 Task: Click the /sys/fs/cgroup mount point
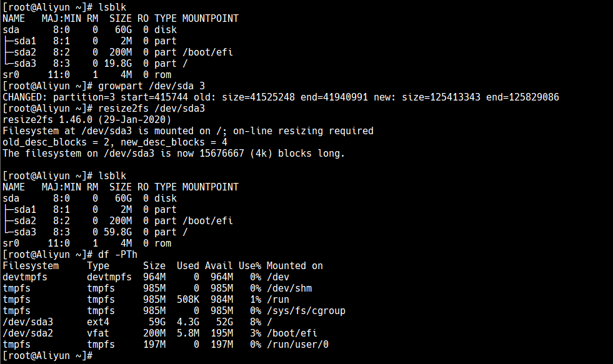pyautogui.click(x=306, y=311)
